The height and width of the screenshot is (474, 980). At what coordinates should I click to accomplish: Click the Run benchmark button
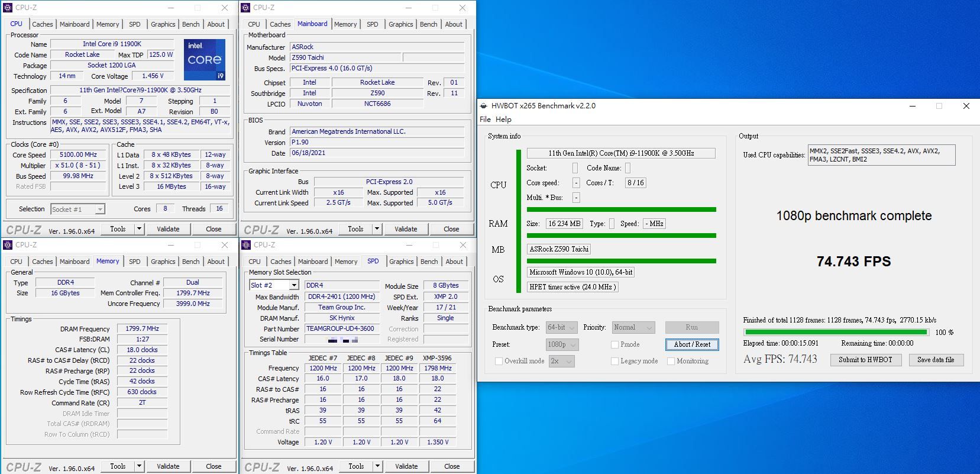click(x=692, y=327)
